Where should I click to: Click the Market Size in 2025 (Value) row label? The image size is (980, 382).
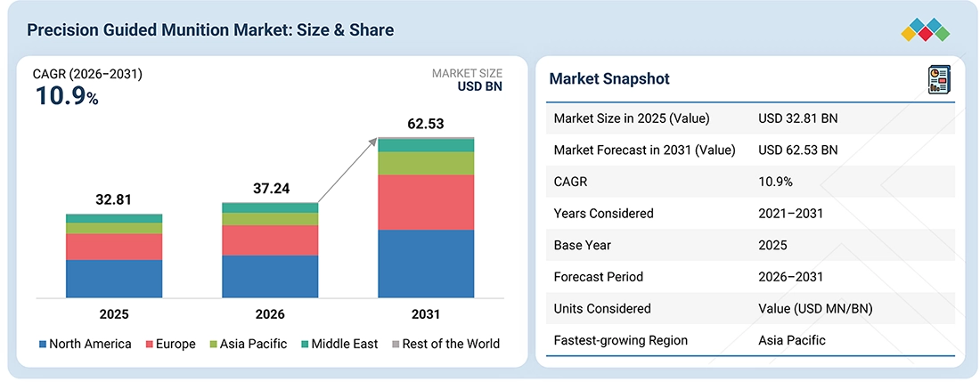click(x=632, y=118)
